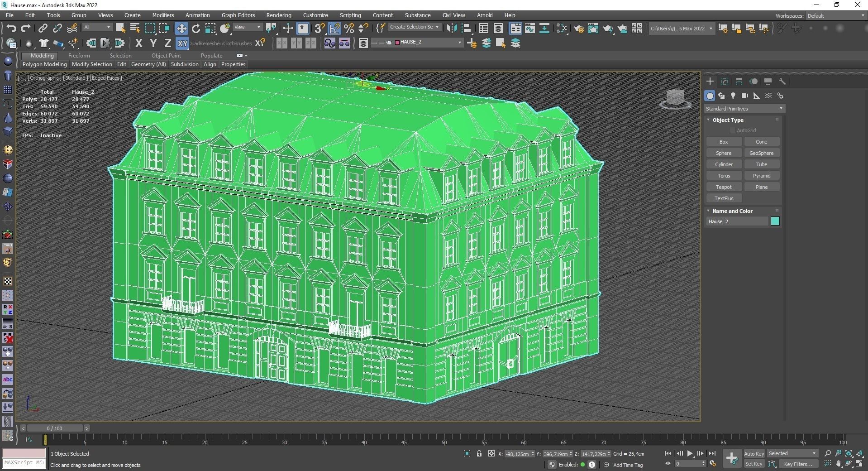Open the key filter Selected dropdown
Screen dimensions: 868x471
click(792, 453)
